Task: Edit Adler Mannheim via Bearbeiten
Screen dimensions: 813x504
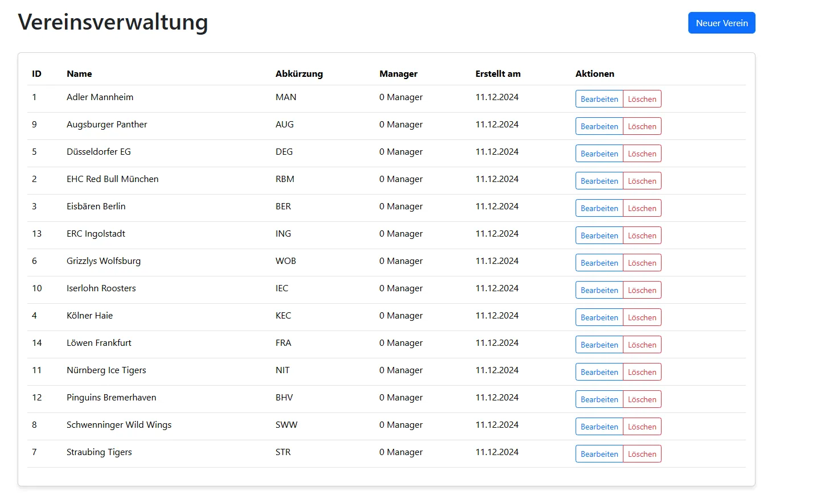Action: (x=599, y=99)
